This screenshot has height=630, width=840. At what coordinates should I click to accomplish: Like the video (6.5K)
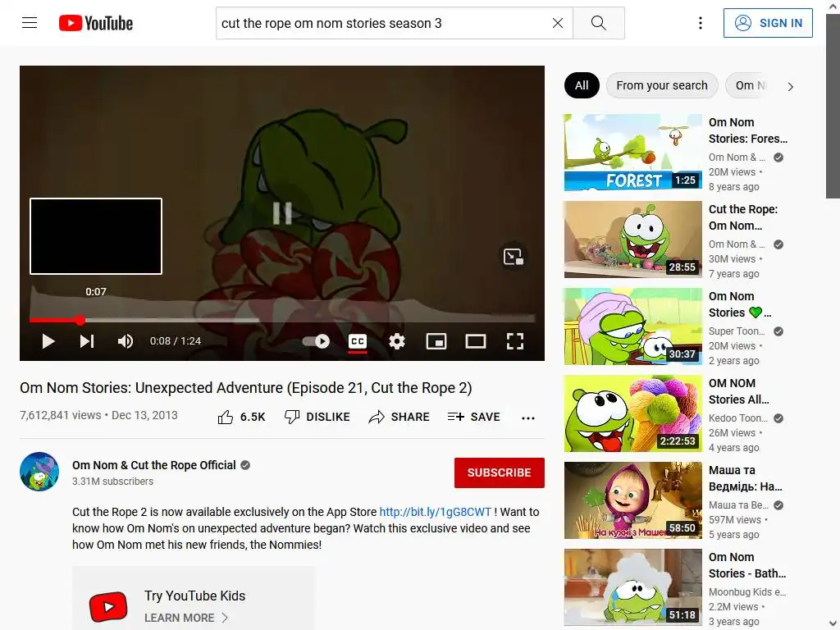pos(242,417)
